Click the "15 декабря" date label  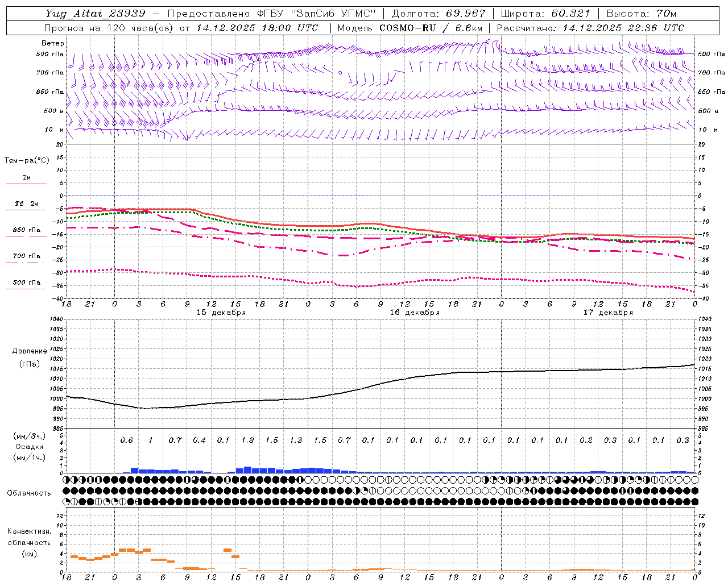click(221, 313)
